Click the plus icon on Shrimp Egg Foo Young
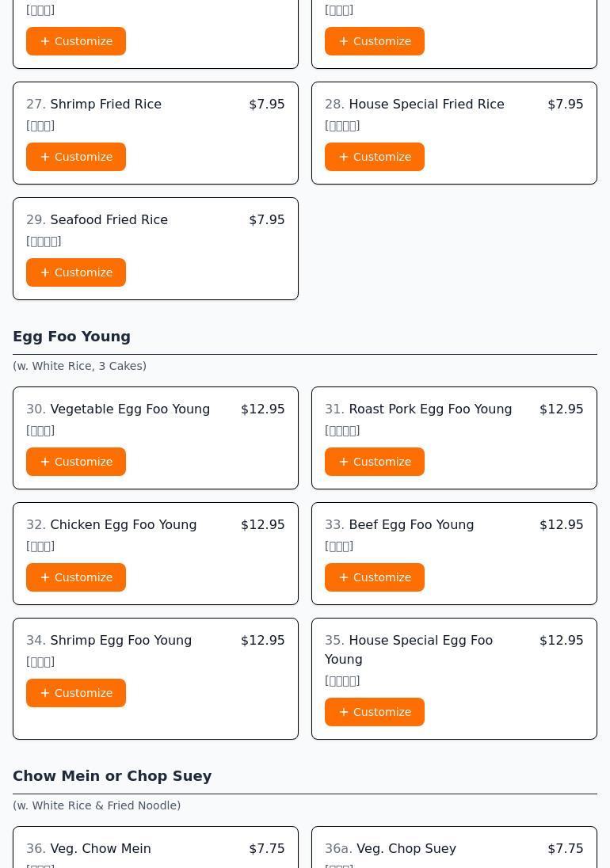 tap(45, 693)
